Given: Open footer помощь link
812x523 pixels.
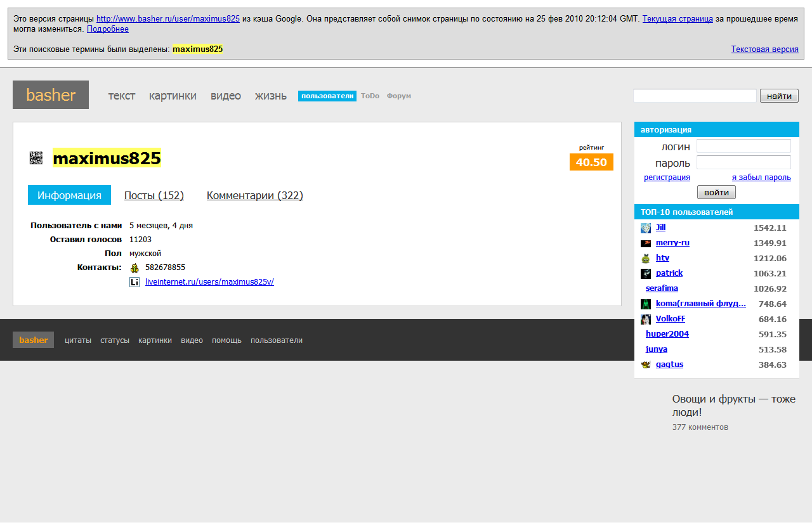Looking at the screenshot, I should click(x=226, y=340).
